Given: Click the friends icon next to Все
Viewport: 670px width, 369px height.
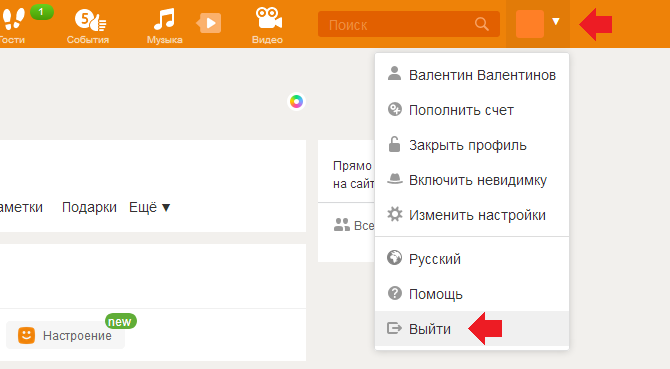Looking at the screenshot, I should click(x=341, y=225).
